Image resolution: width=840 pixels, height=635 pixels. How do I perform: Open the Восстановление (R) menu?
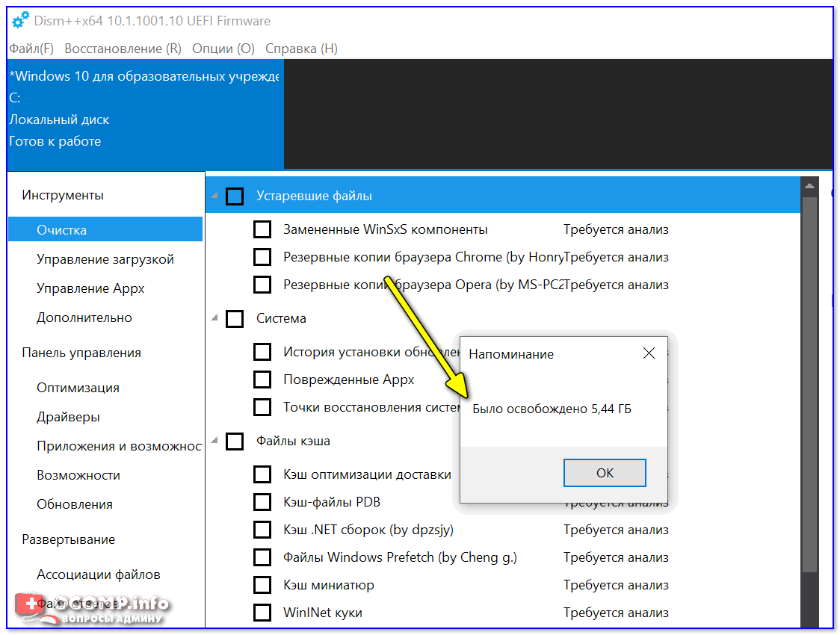[123, 49]
